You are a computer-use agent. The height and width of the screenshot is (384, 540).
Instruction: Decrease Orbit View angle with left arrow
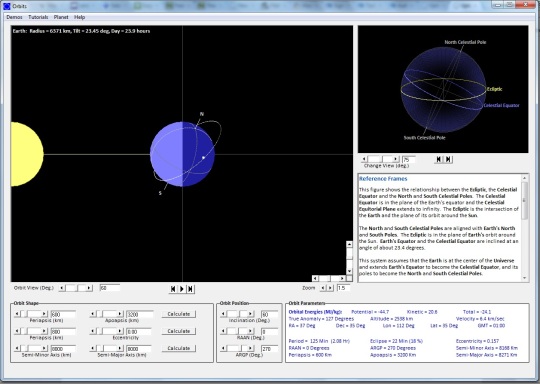(62, 288)
